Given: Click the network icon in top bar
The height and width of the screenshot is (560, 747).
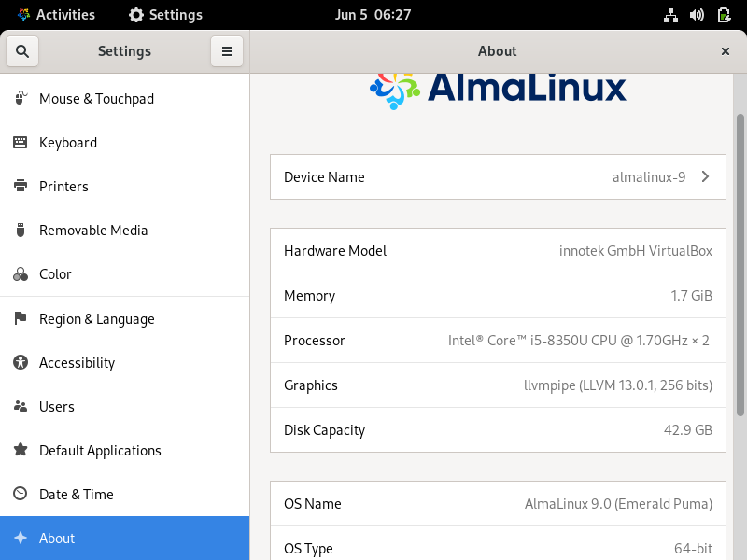Looking at the screenshot, I should 670,15.
